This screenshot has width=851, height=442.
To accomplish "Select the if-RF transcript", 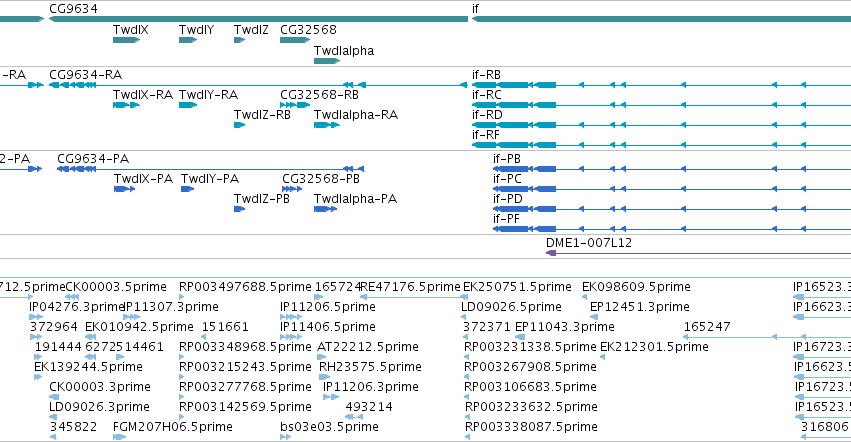I will click(x=661, y=145).
